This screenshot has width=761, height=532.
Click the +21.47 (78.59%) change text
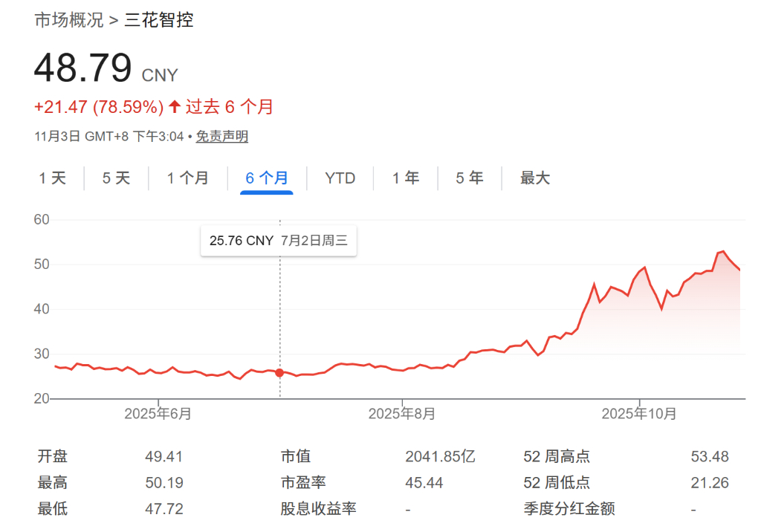pyautogui.click(x=97, y=106)
